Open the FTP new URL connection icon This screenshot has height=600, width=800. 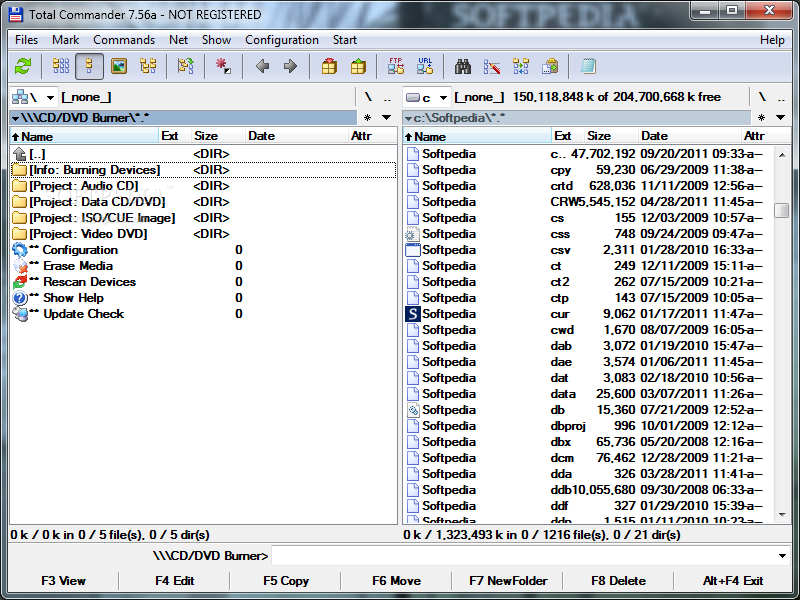(x=425, y=66)
